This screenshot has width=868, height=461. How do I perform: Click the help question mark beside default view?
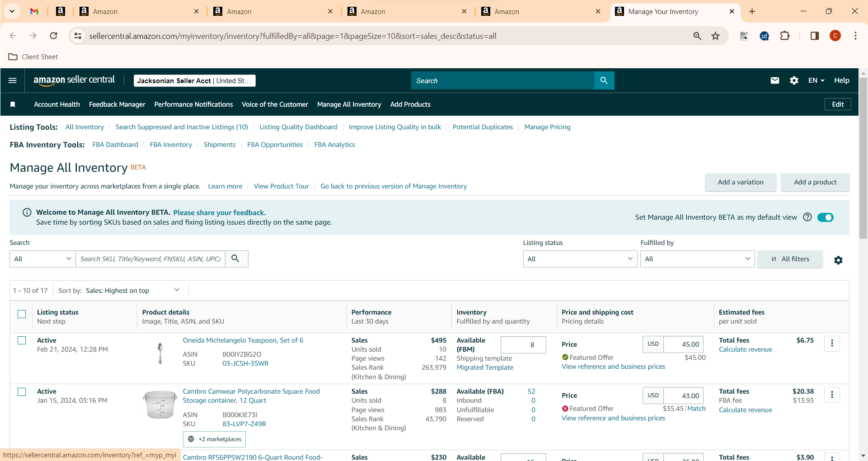pos(807,217)
